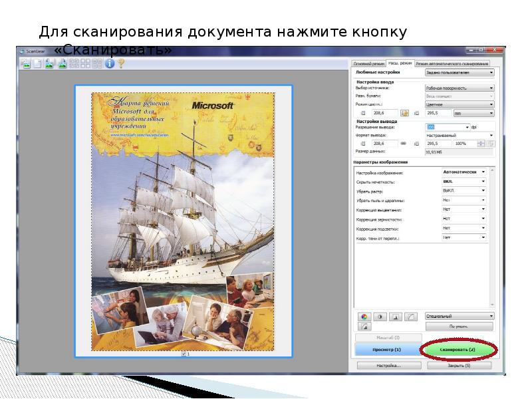Open the Убрать растр dropdown
532x399 pixels.
tap(464, 191)
